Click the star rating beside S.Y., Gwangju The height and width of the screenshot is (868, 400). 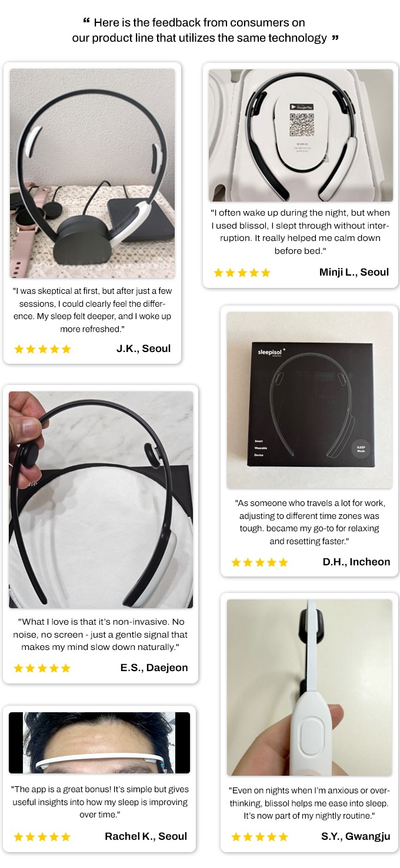pos(259,837)
